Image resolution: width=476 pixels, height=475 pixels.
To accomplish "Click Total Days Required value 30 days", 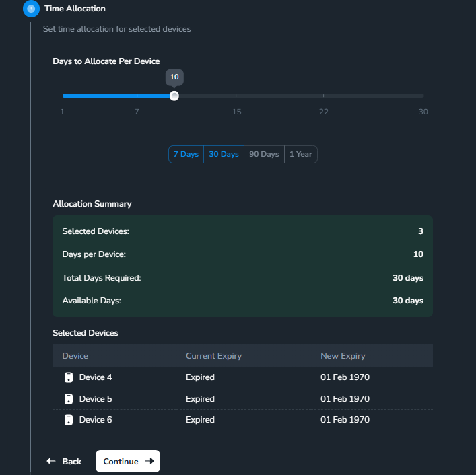I will (408, 278).
